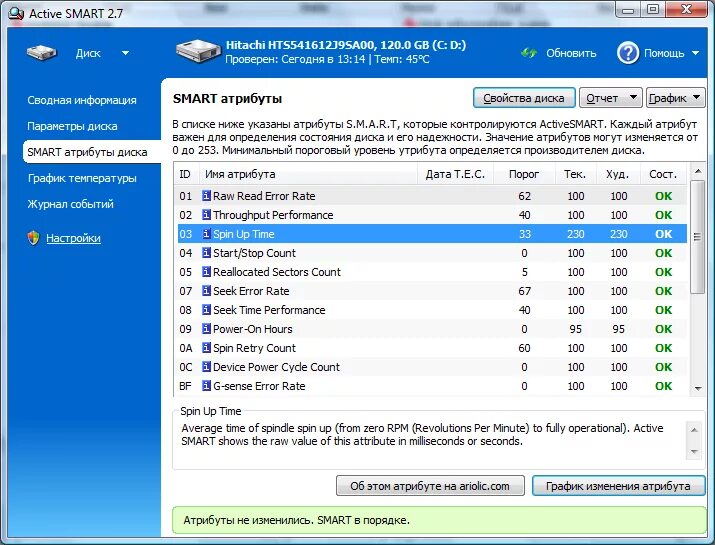This screenshot has width=715, height=545.
Task: Select the Start/Stop Count row
Action: 432,253
